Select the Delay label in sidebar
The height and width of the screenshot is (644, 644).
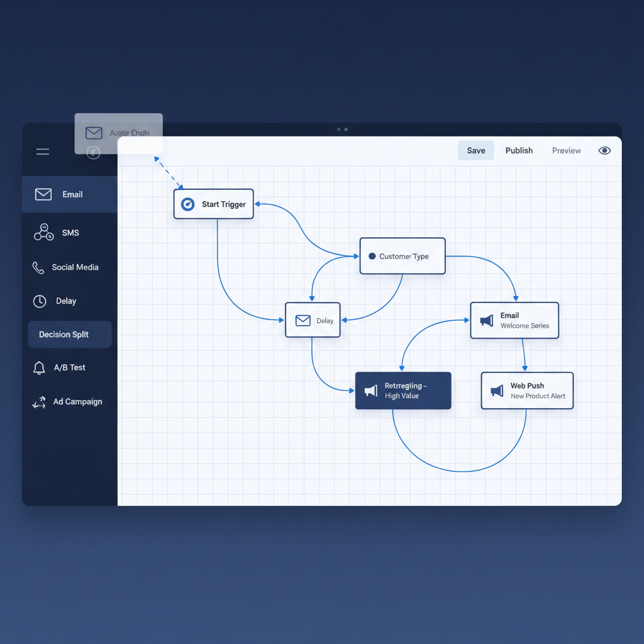coord(66,301)
